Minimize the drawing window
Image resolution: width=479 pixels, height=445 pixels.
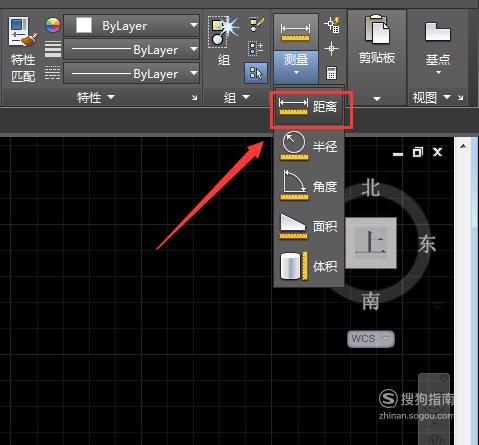pyautogui.click(x=398, y=154)
